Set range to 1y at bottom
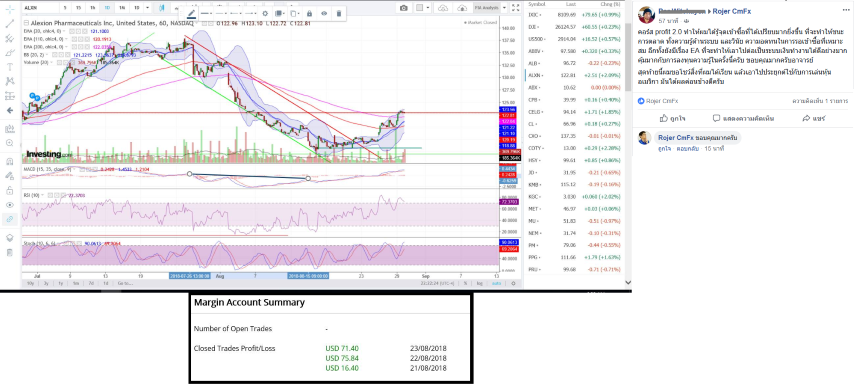The height and width of the screenshot is (386, 854). click(61, 284)
